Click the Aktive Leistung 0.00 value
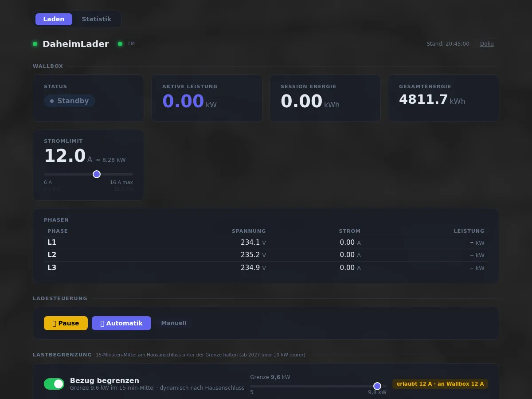The height and width of the screenshot is (399, 532). coord(183,101)
